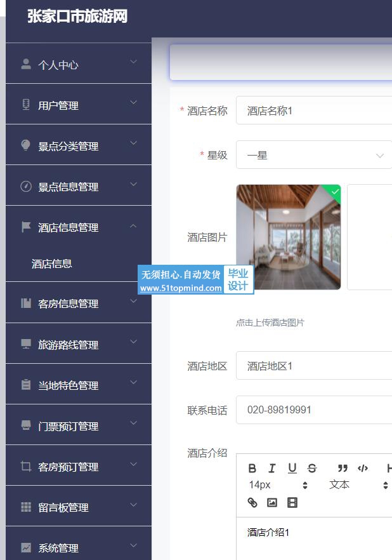Collapse the 酒店信息管理 menu section

[79, 227]
